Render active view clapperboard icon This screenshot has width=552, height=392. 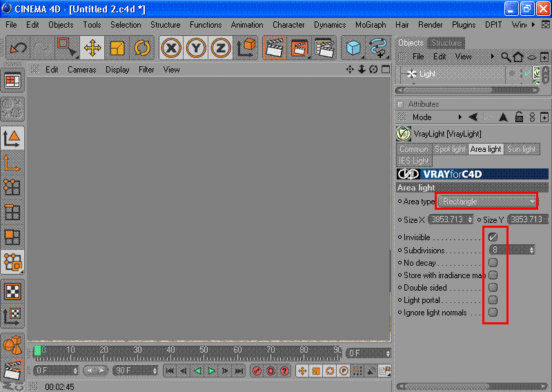[x=275, y=47]
